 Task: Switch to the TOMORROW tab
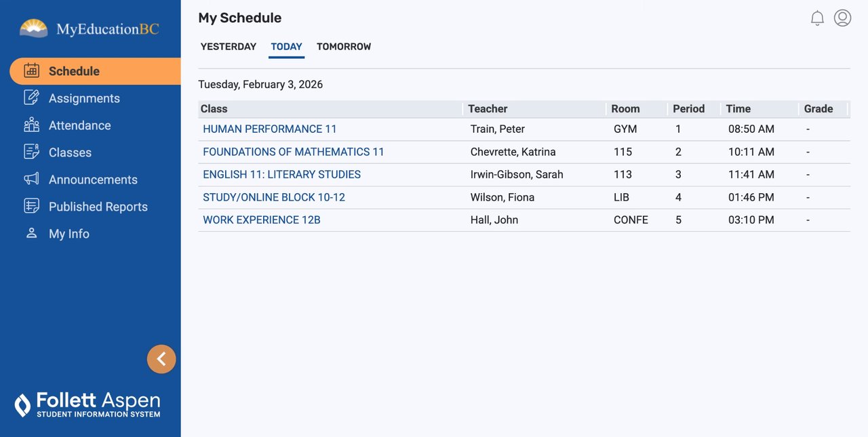(344, 47)
